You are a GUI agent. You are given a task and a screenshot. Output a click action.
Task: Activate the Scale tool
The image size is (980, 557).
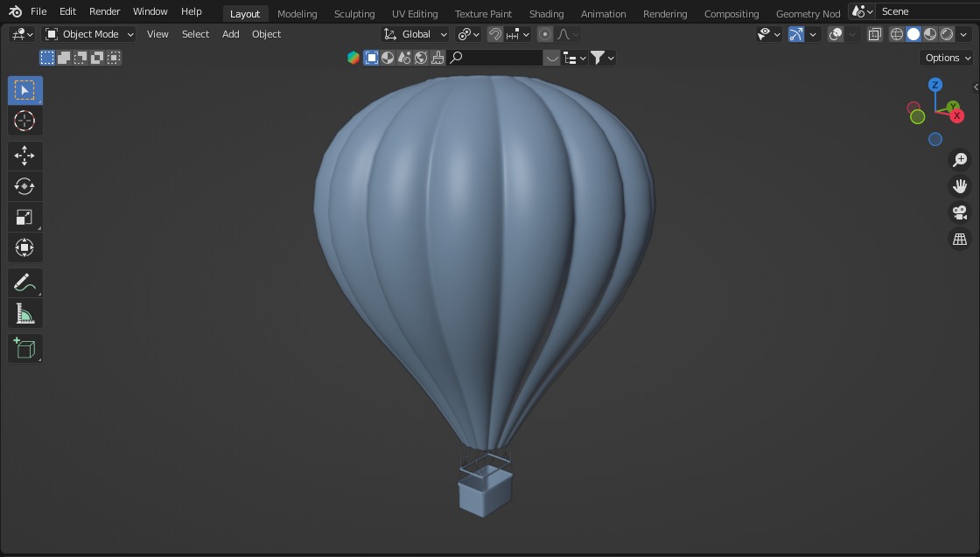(25, 217)
